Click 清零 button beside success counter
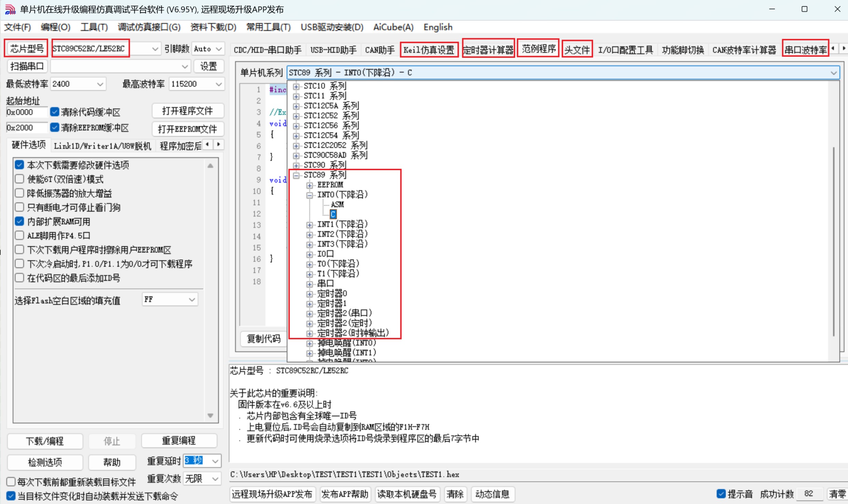Image resolution: width=848 pixels, height=504 pixels. click(837, 494)
